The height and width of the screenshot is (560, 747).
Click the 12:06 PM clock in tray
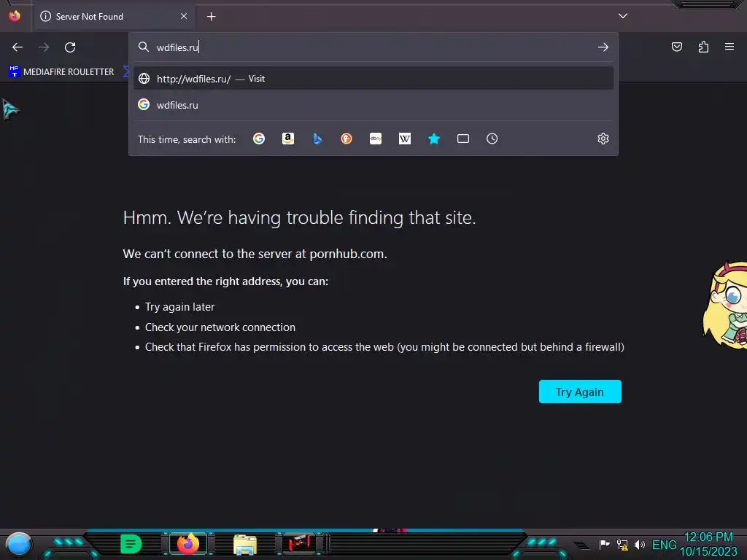point(708,537)
